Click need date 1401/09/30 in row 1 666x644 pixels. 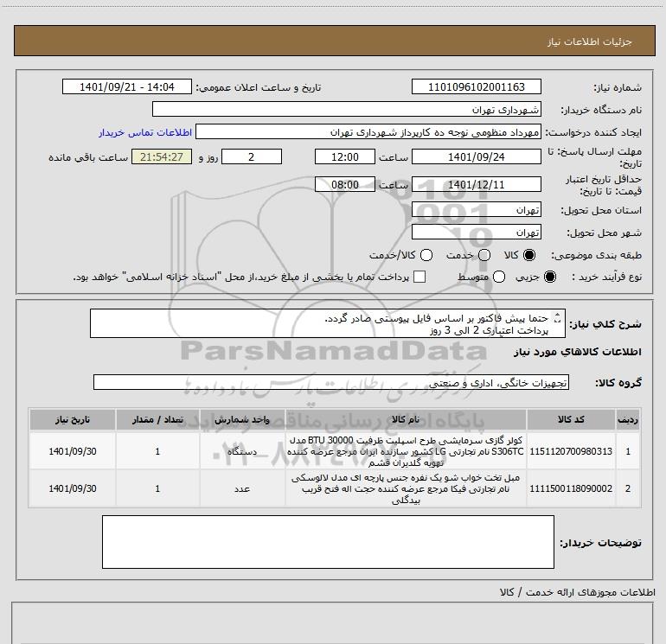72,451
